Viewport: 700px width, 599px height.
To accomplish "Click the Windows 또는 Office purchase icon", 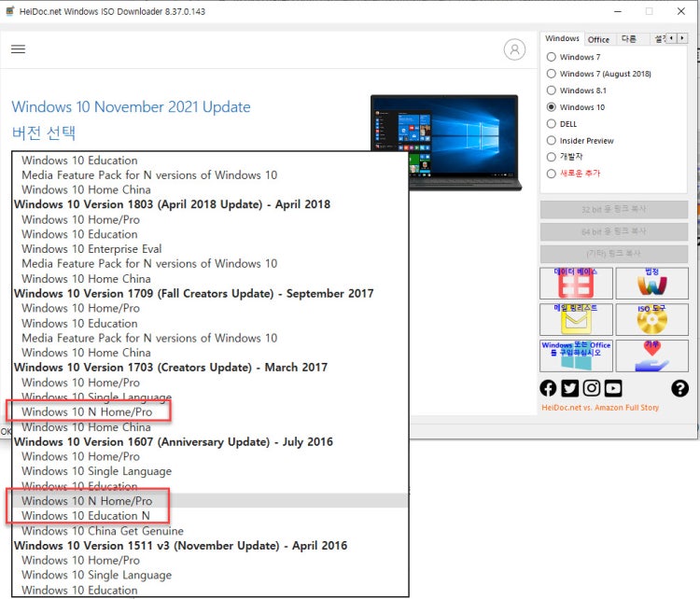I will coord(576,355).
